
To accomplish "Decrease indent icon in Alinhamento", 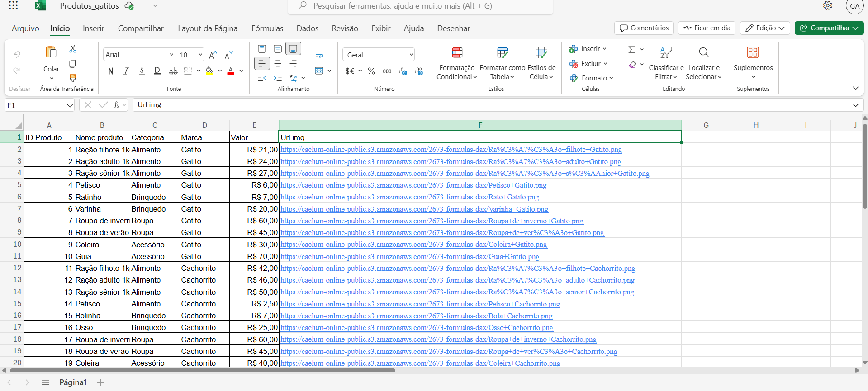I will click(x=262, y=78).
